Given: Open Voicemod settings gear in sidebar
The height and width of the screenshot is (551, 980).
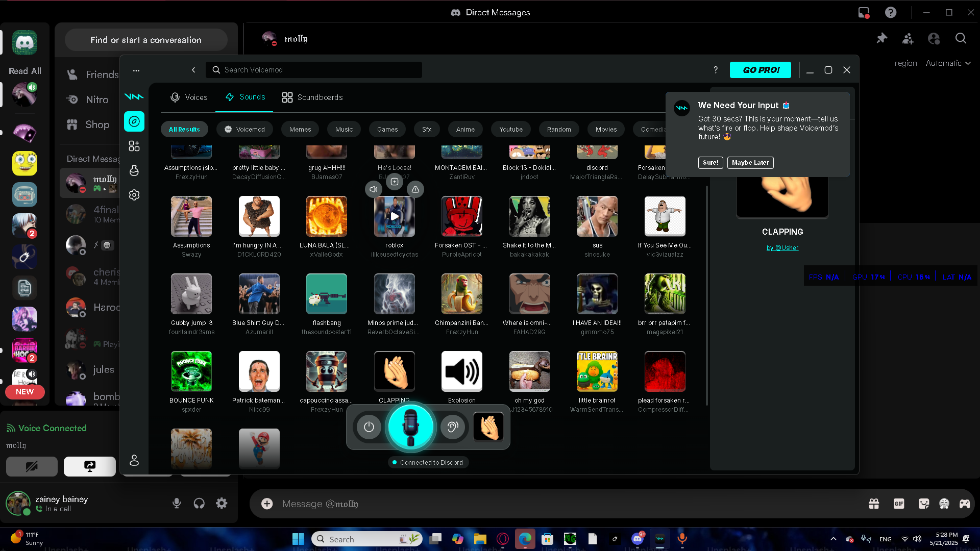Looking at the screenshot, I should pos(134,195).
